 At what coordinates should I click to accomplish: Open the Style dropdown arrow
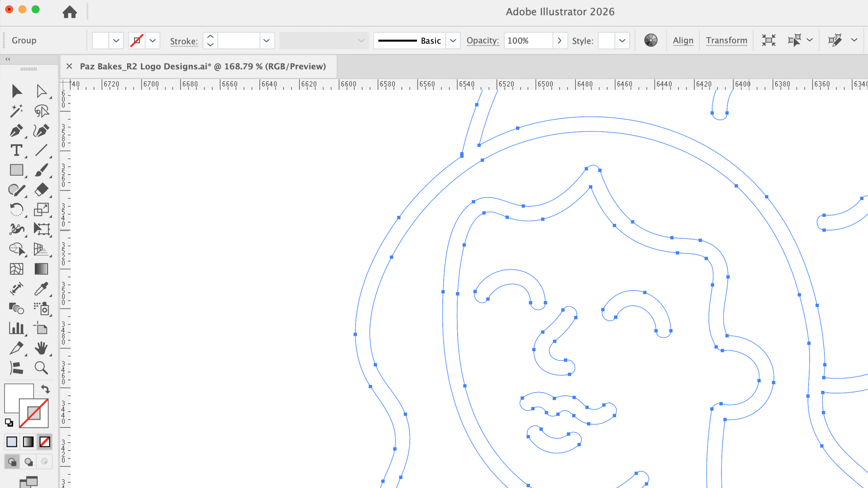[x=622, y=41]
